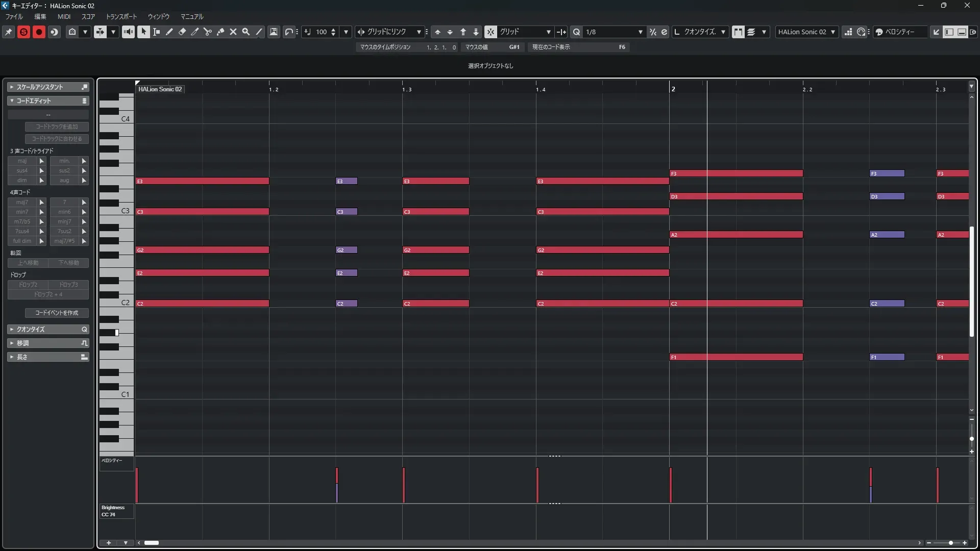Select the Glue tool
Image resolution: width=980 pixels, height=551 pixels.
tap(220, 32)
